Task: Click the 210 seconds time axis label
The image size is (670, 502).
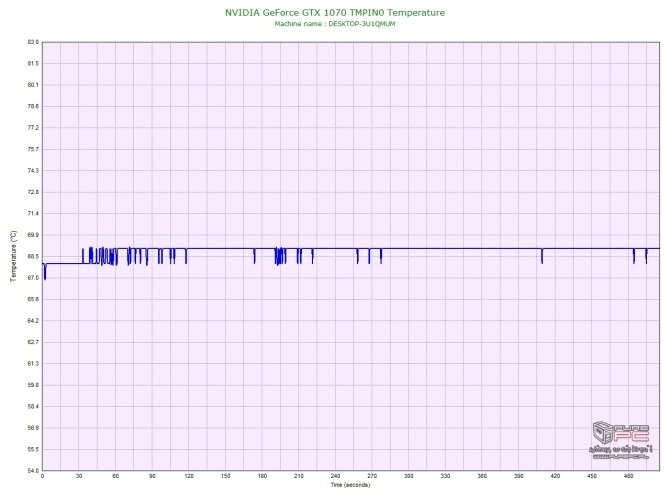Action: (299, 476)
